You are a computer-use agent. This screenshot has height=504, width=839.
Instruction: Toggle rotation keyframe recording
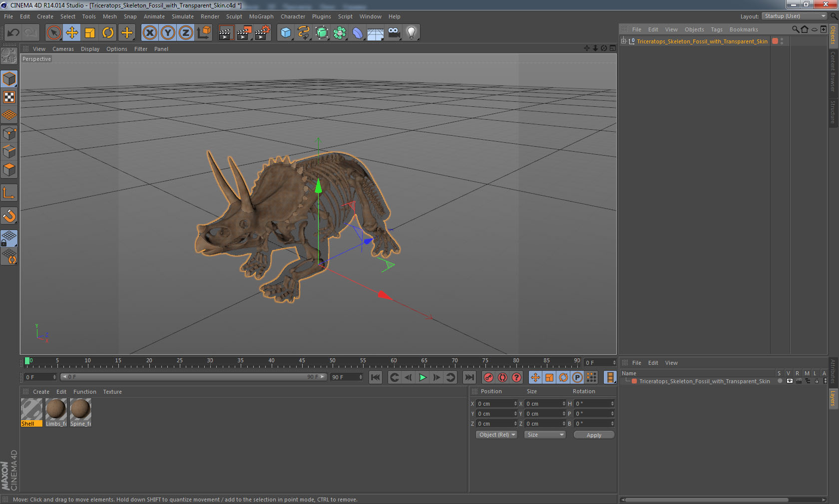click(x=563, y=377)
